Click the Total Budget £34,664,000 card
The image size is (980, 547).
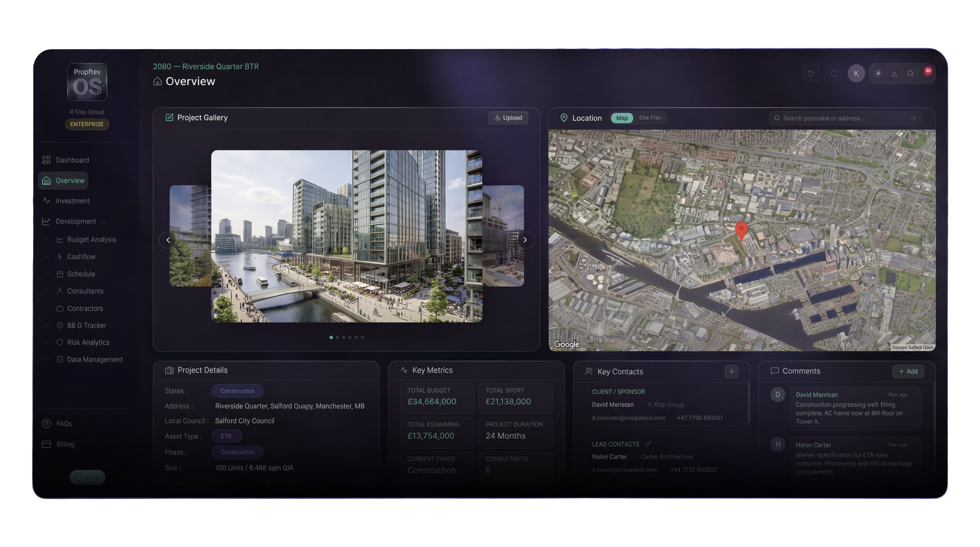tap(437, 398)
